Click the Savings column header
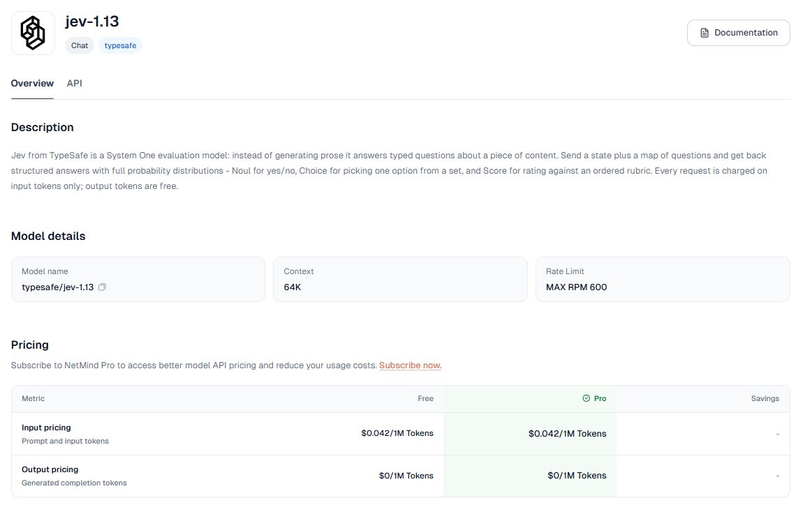This screenshot has height=505, width=812. tap(765, 398)
